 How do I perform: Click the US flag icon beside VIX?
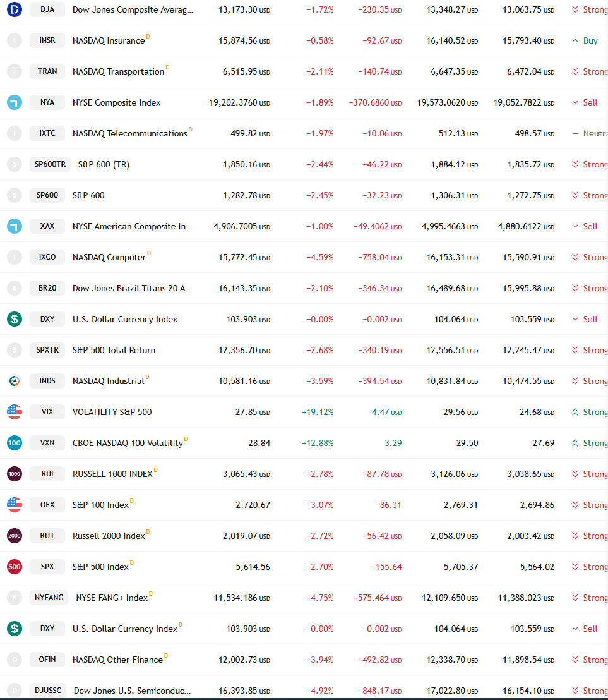pos(15,412)
